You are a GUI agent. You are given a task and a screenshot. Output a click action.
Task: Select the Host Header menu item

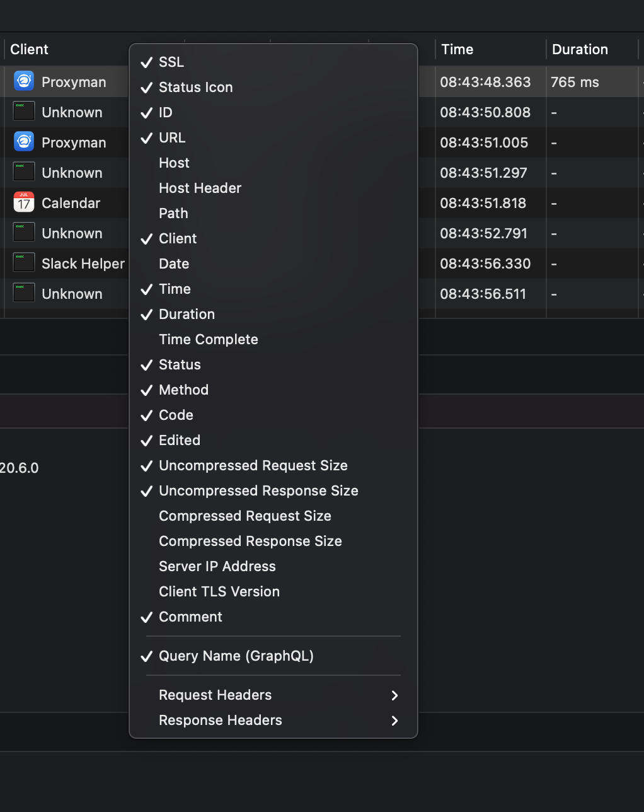pos(200,188)
